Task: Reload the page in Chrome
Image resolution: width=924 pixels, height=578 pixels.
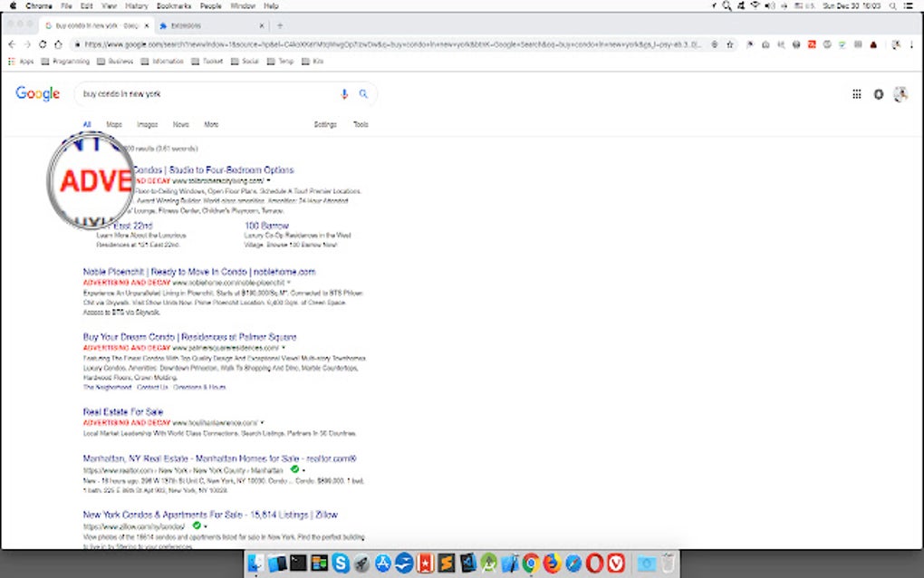Action: point(43,44)
